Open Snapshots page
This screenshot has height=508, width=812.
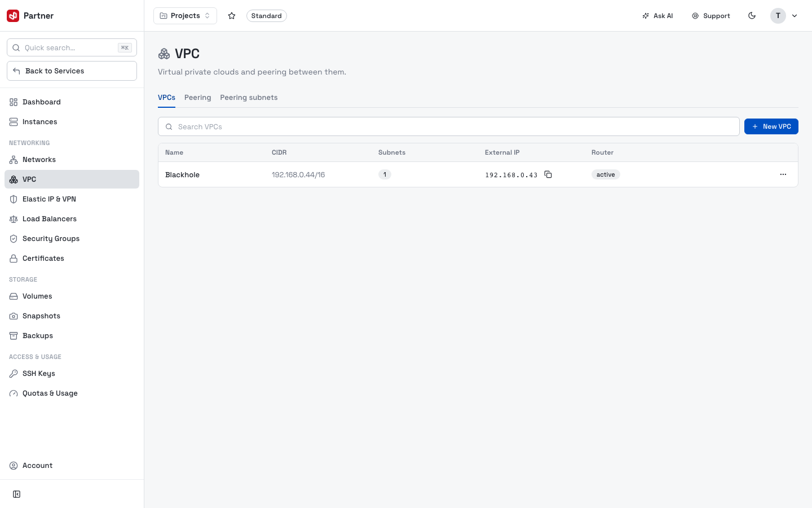[72, 316]
